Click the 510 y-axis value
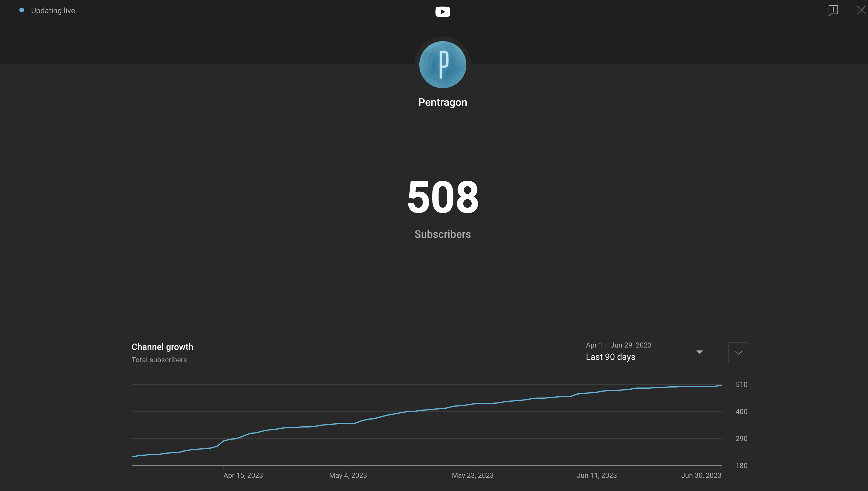868x491 pixels. click(x=741, y=385)
